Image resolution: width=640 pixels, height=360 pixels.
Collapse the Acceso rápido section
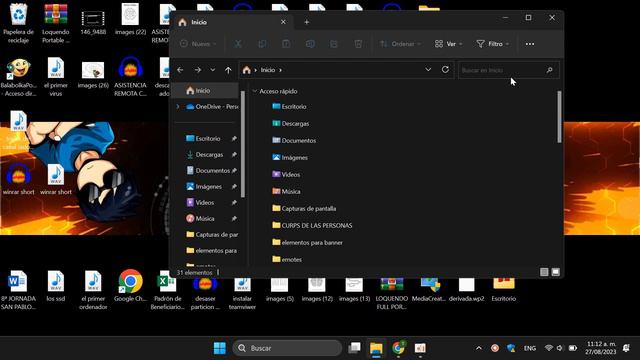point(255,91)
